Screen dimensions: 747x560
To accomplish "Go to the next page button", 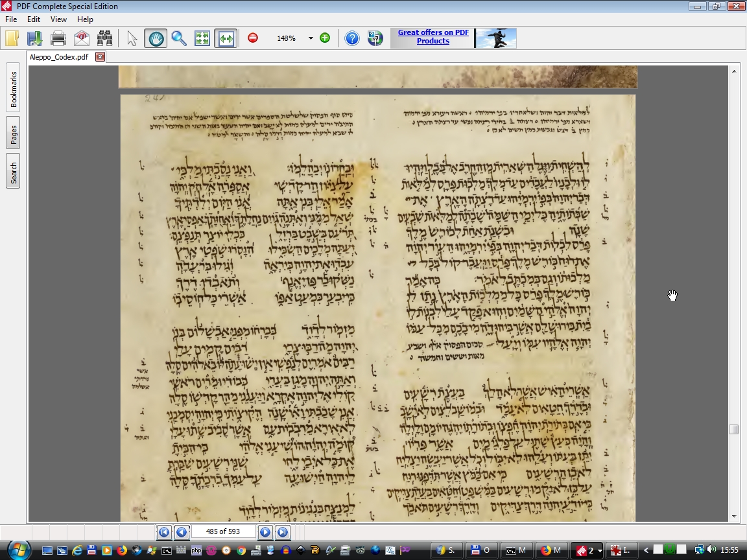I will 265,532.
